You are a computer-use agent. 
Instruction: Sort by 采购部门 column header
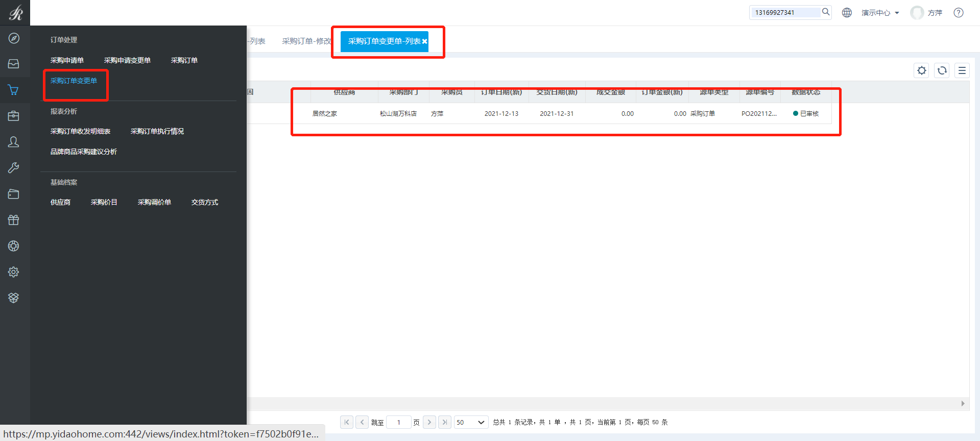pos(403,92)
